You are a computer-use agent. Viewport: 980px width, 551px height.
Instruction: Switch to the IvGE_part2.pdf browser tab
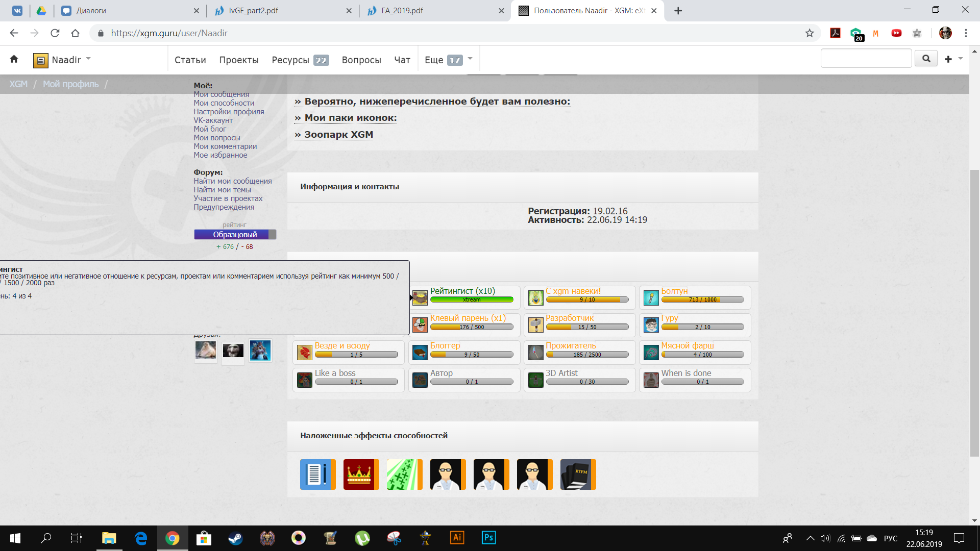[253, 11]
